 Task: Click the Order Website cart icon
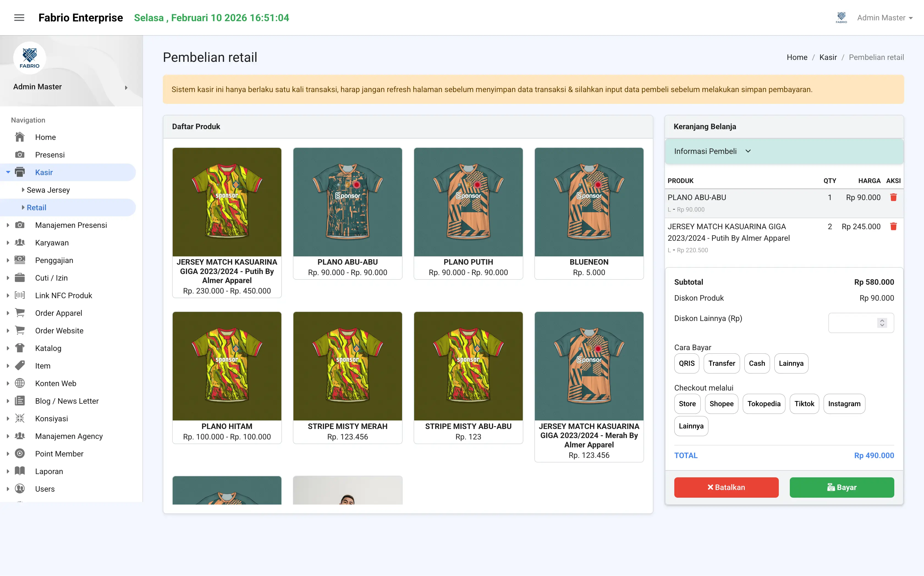click(x=20, y=330)
